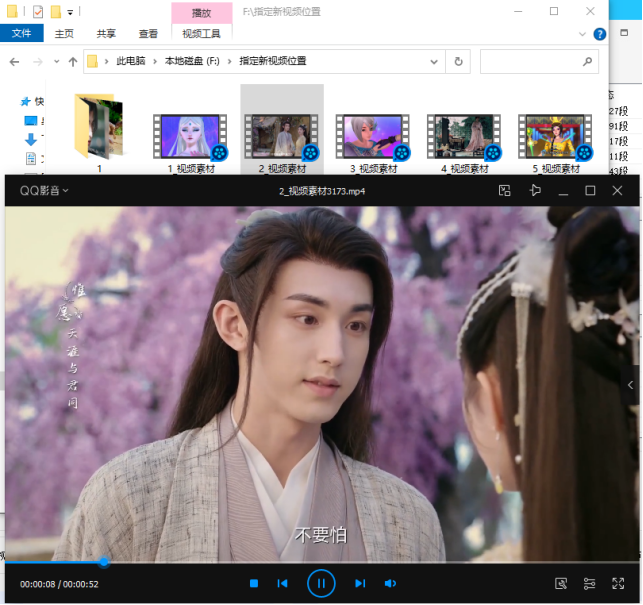Select Downloads arrow in navigation pane
The height and width of the screenshot is (605, 643).
point(31,139)
